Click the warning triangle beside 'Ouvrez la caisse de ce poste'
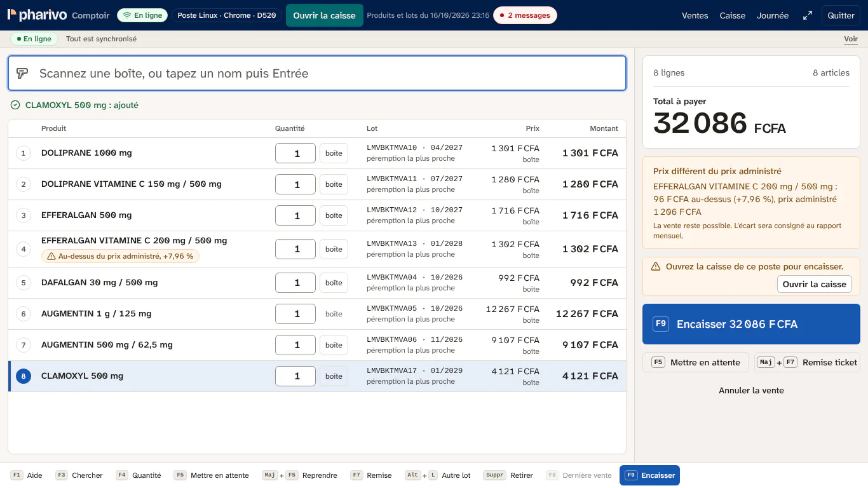The width and height of the screenshot is (868, 488). click(656, 266)
